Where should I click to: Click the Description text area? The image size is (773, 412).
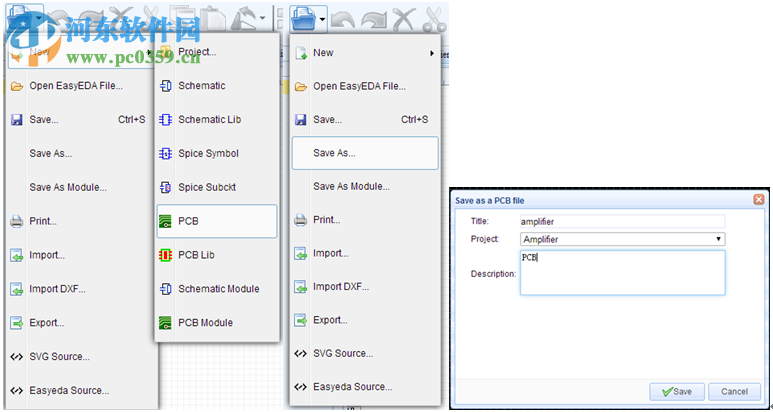click(x=623, y=273)
